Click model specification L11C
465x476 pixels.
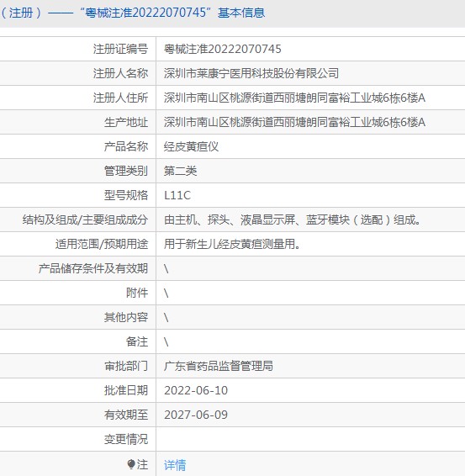pyautogui.click(x=177, y=195)
